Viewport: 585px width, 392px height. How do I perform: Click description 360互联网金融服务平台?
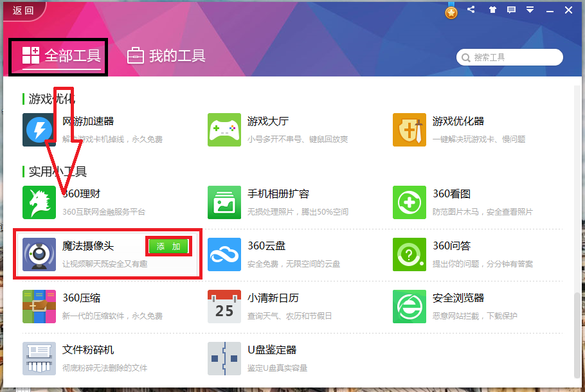[104, 212]
